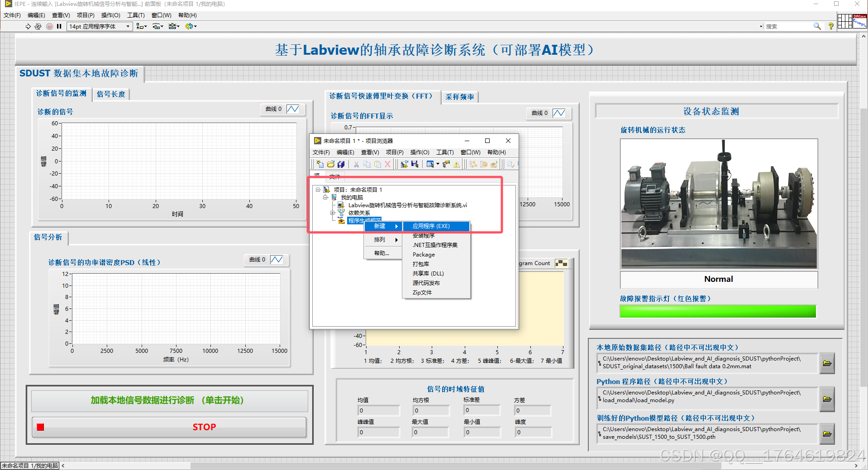
Task: Open the Distribute Objects dropdown
Action: pos(157,26)
